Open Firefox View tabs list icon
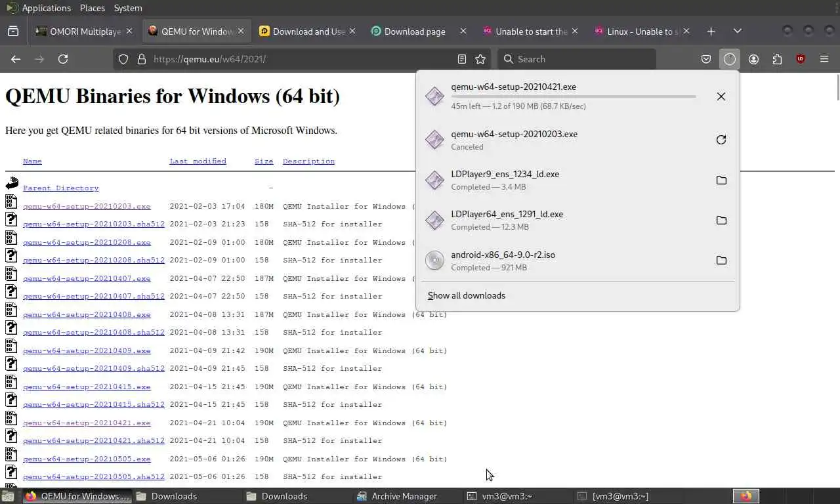The width and height of the screenshot is (840, 504). [x=13, y=31]
